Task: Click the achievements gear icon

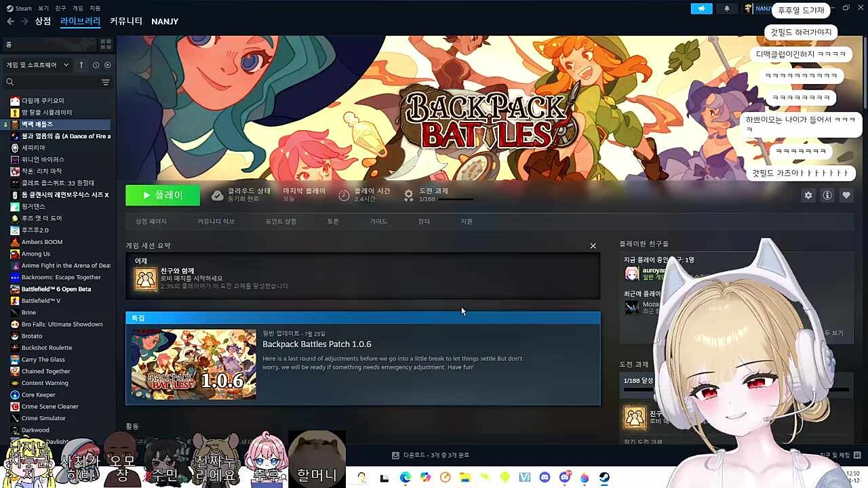Action: pos(408,195)
